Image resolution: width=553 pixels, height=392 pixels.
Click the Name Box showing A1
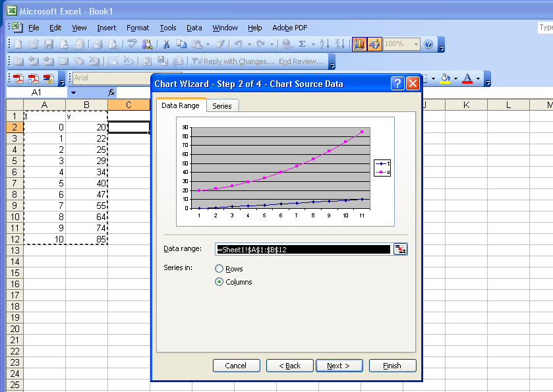click(x=37, y=93)
